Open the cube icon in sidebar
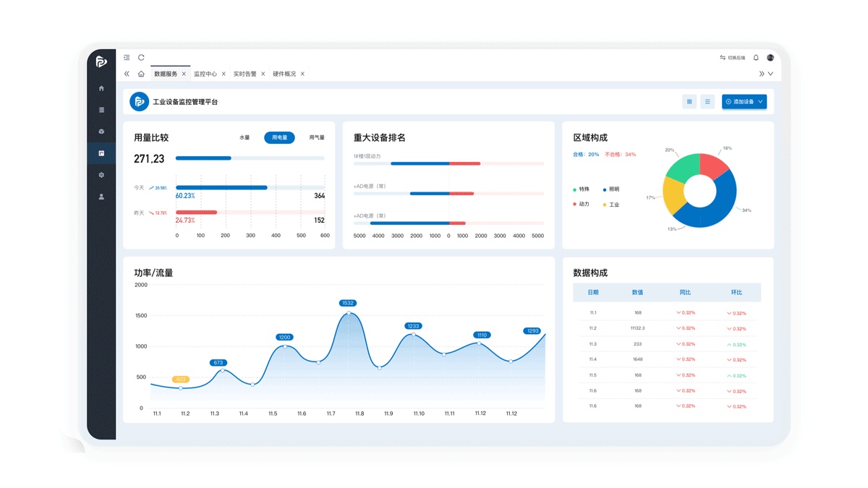The height and width of the screenshot is (488, 868). [x=101, y=132]
